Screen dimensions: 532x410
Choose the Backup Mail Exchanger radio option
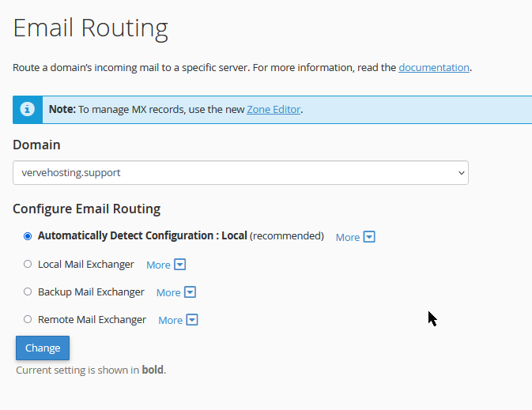pos(28,292)
